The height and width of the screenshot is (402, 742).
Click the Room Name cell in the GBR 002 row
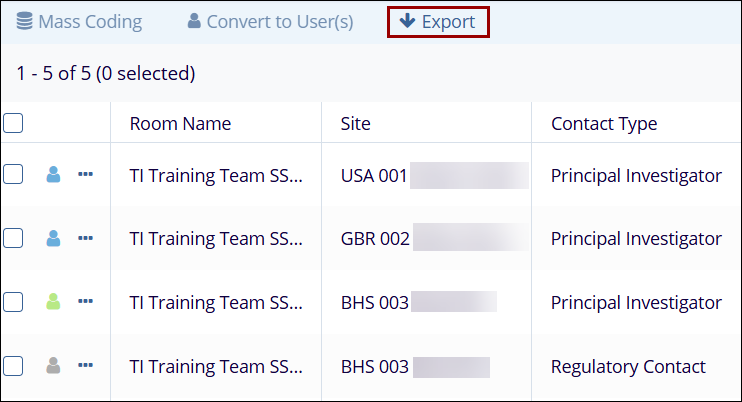pos(215,239)
